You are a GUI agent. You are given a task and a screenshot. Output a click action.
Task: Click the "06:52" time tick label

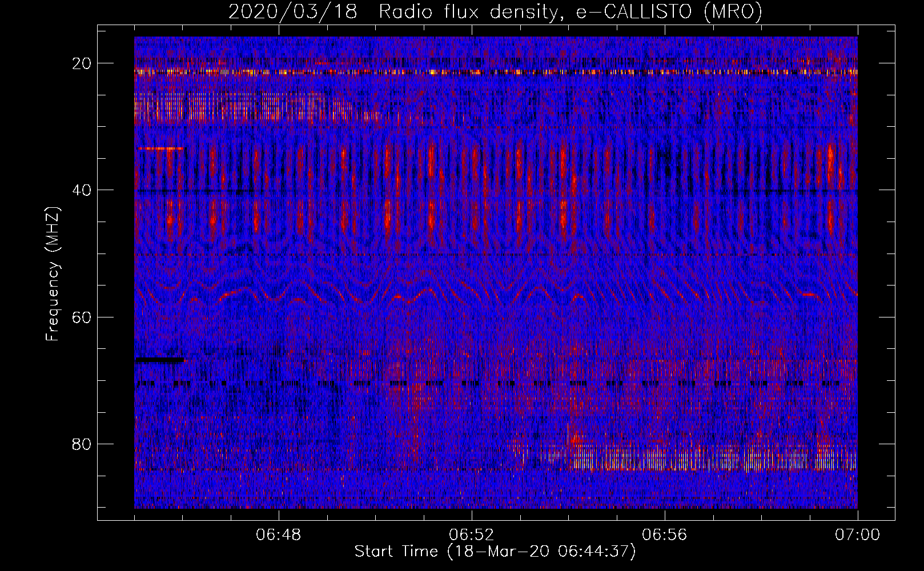(x=472, y=535)
